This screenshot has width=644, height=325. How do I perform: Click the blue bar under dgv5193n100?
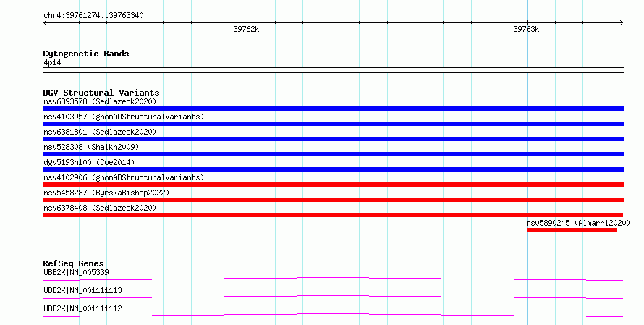(333, 169)
